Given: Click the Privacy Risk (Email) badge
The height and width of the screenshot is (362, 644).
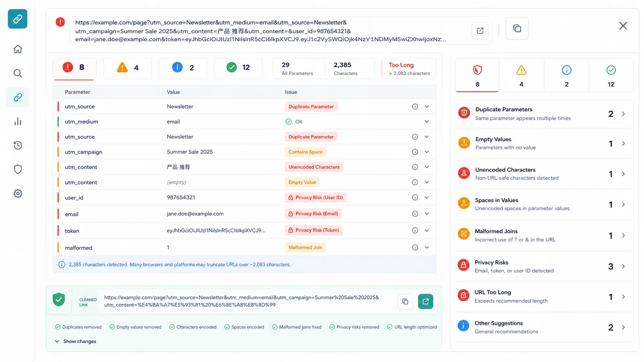Looking at the screenshot, I should (313, 214).
